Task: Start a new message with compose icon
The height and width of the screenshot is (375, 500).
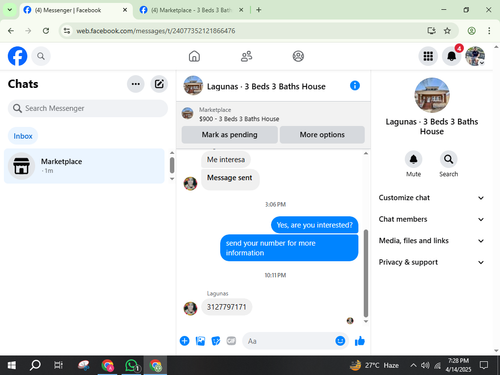Action: coord(159,84)
